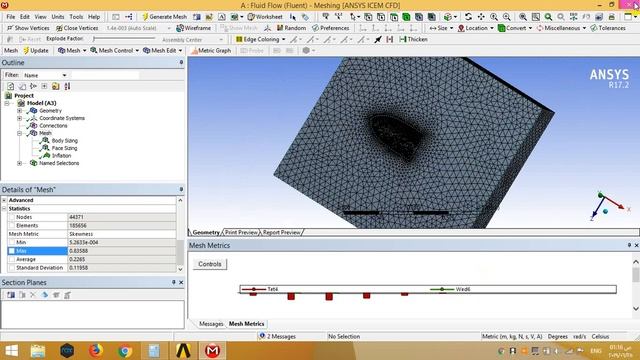Image resolution: width=640 pixels, height=360 pixels.
Task: Choose the Body selection filter green cube
Action: (x=406, y=17)
